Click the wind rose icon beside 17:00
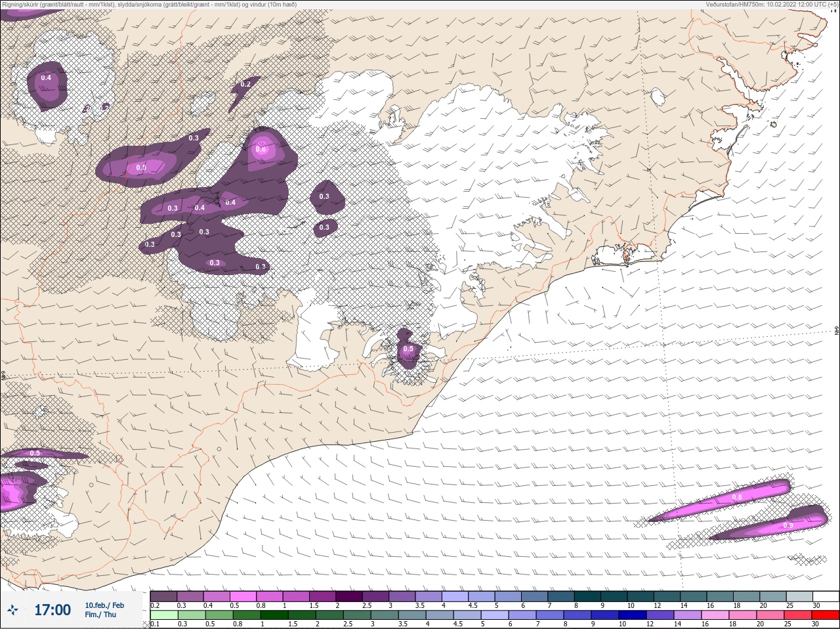Viewport: 840px width, 629px height. click(x=12, y=611)
